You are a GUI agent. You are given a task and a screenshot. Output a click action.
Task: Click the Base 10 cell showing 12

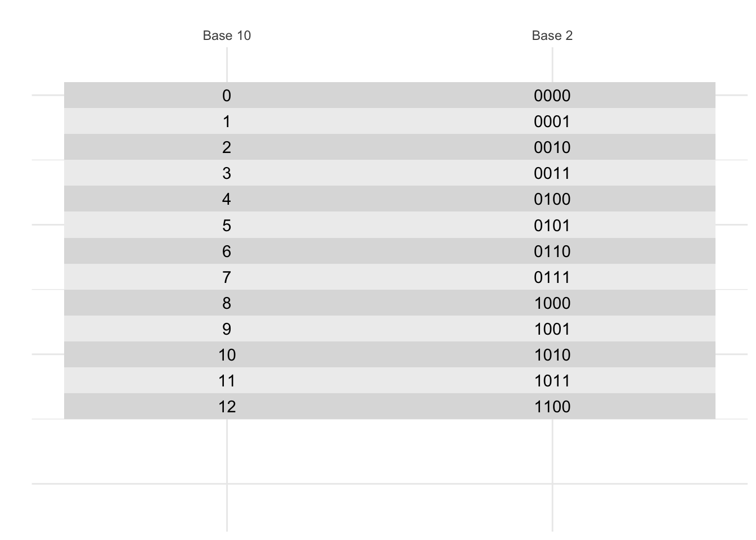coord(227,407)
